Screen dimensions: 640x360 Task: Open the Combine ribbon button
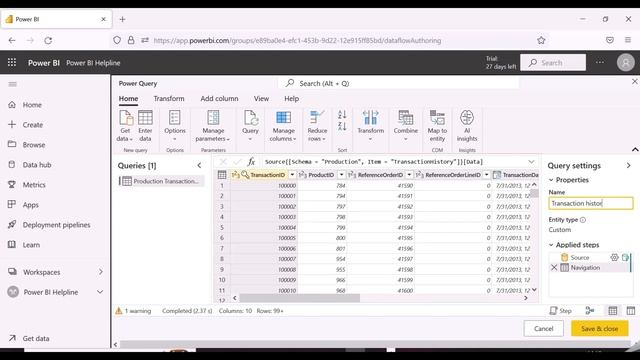tap(405, 126)
